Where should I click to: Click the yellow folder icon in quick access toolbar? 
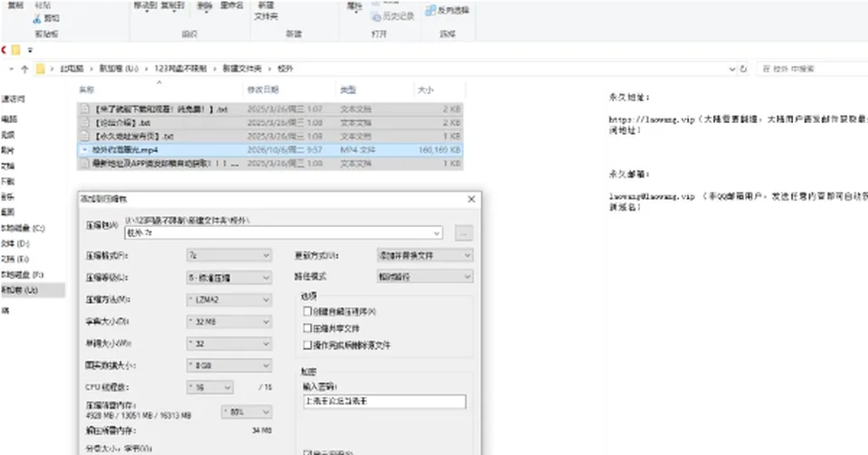(x=16, y=51)
